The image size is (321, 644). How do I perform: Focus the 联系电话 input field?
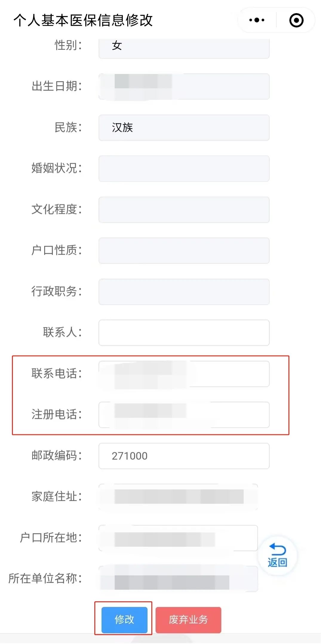click(184, 374)
